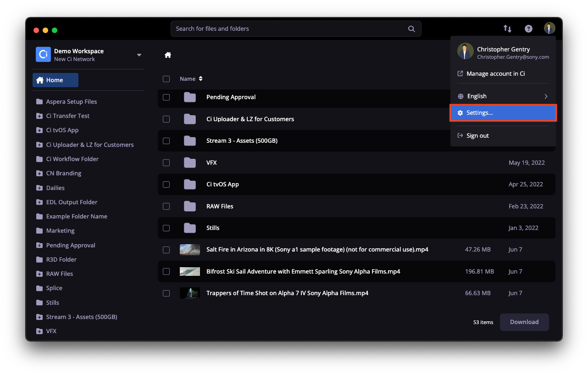Toggle the select-all checkbox in header
This screenshot has height=375, width=588.
click(166, 79)
